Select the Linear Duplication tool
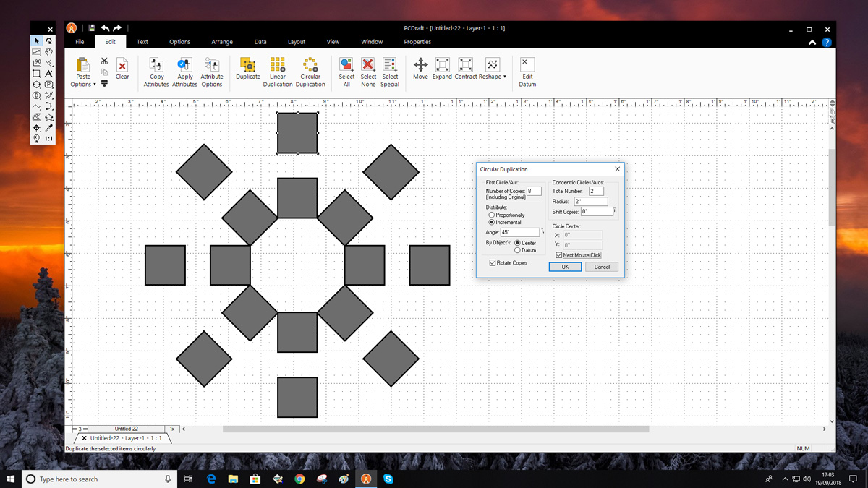This screenshot has height=488, width=868. tap(277, 70)
